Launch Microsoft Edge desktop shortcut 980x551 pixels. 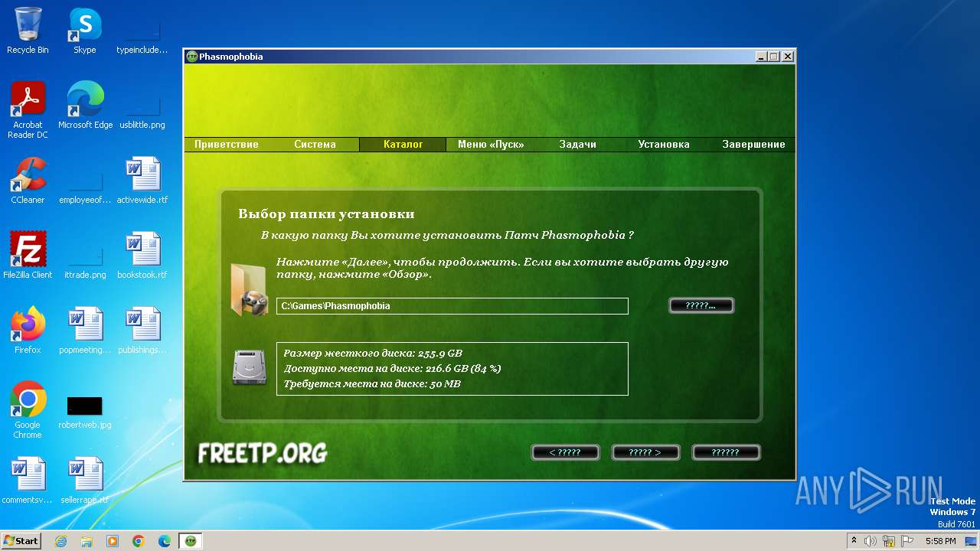[x=85, y=106]
